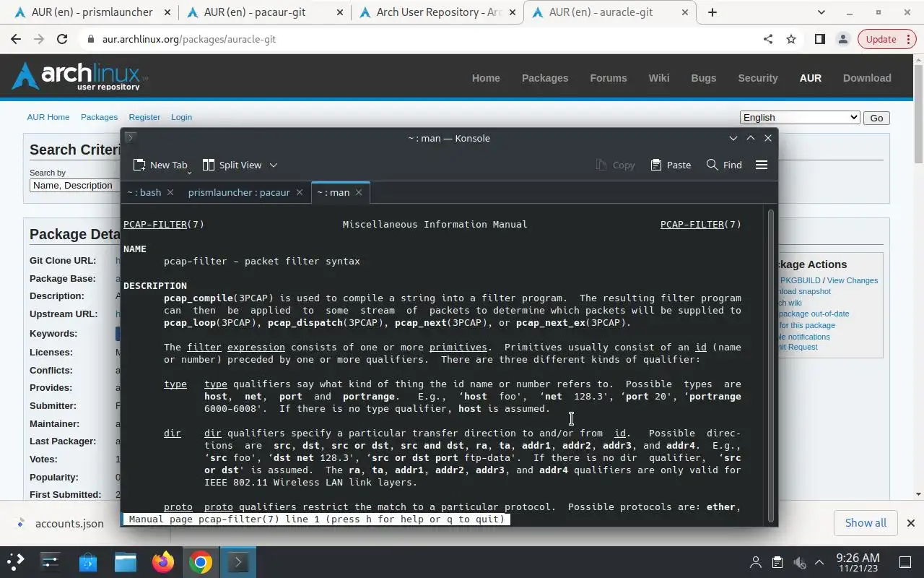Reload the current page
The width and height of the screenshot is (924, 578).
point(62,39)
